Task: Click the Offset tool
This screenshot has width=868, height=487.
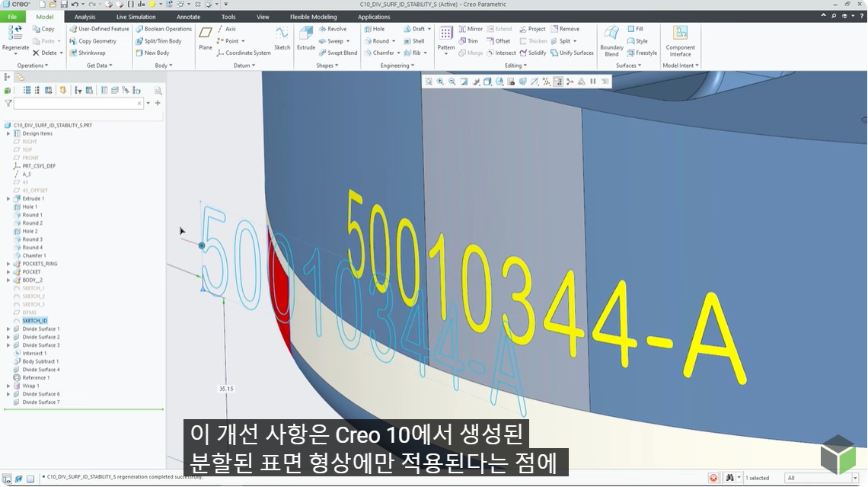Action: [x=498, y=41]
